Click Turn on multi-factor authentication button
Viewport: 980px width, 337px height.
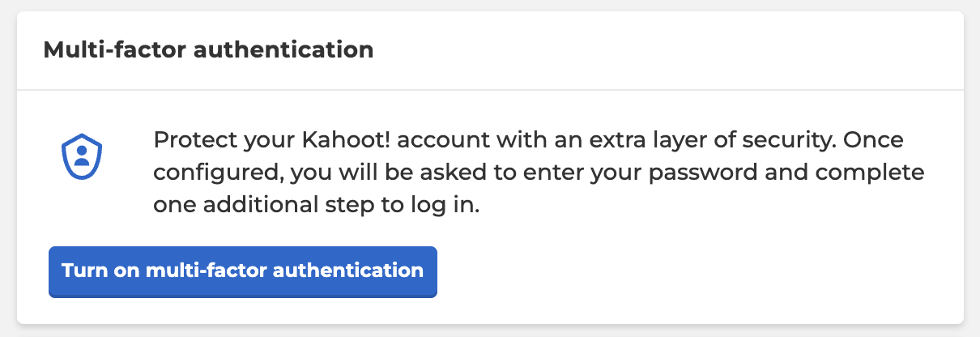tap(243, 271)
